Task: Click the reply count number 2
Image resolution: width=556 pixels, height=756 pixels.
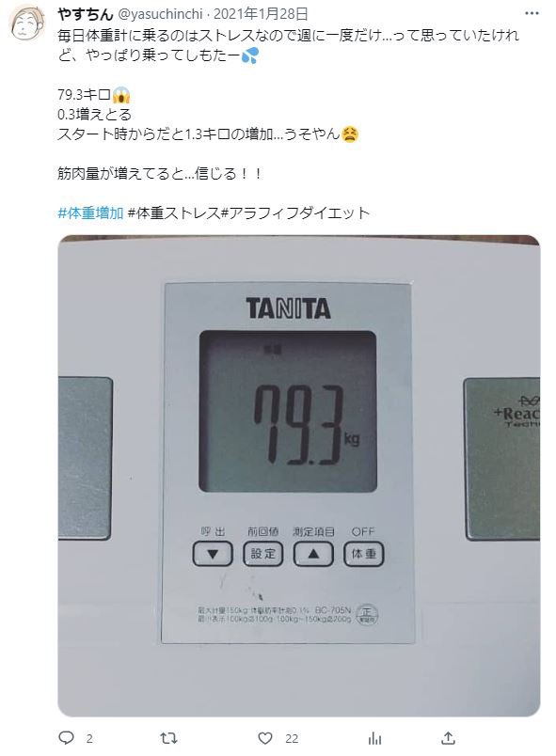Action: 89,738
